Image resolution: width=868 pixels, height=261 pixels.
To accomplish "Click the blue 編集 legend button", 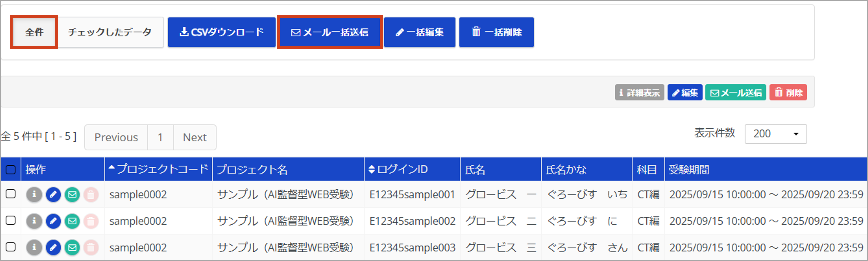I will tap(685, 92).
